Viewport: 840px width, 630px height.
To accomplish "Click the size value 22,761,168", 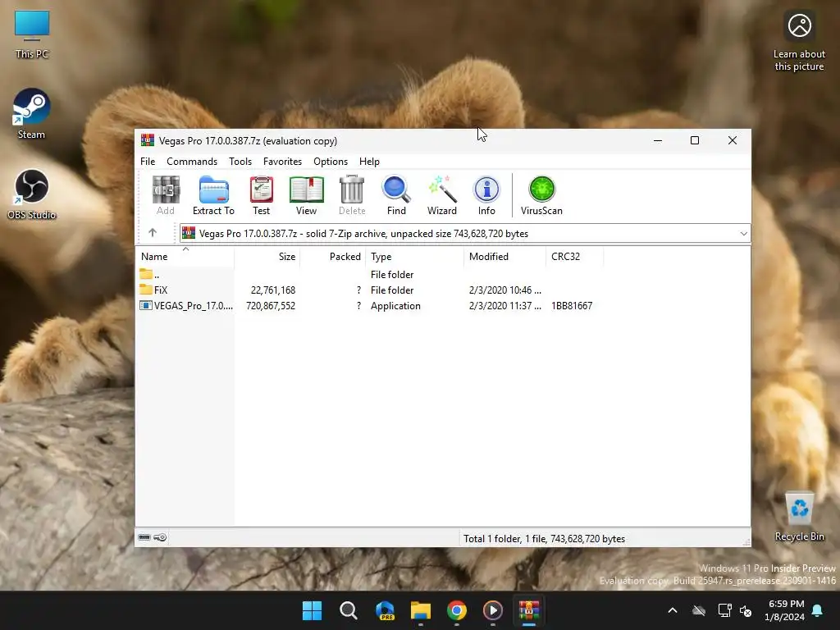I will pyautogui.click(x=273, y=290).
